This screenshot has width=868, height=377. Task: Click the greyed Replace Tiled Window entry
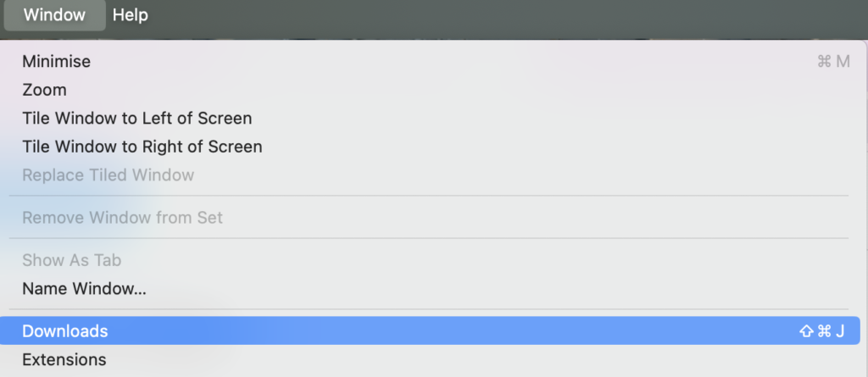(x=108, y=175)
